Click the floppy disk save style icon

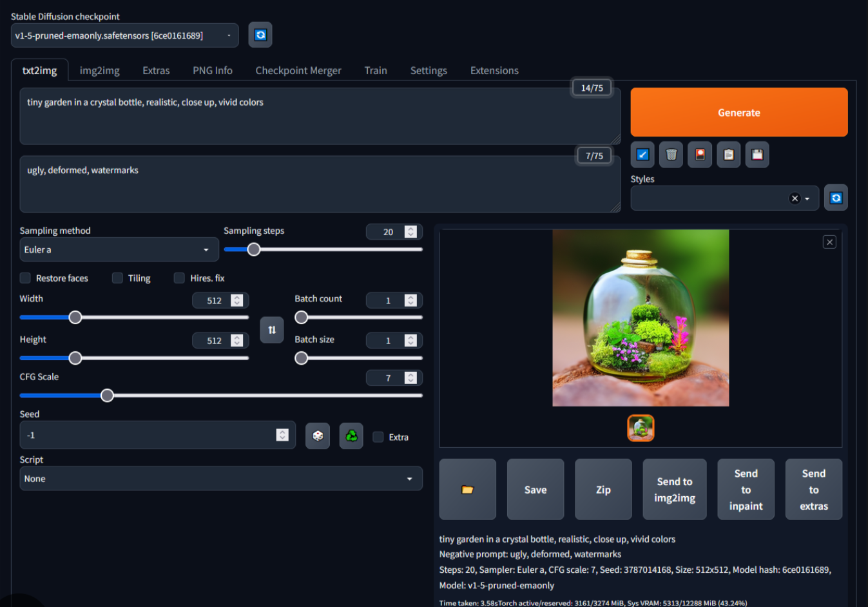(x=757, y=155)
